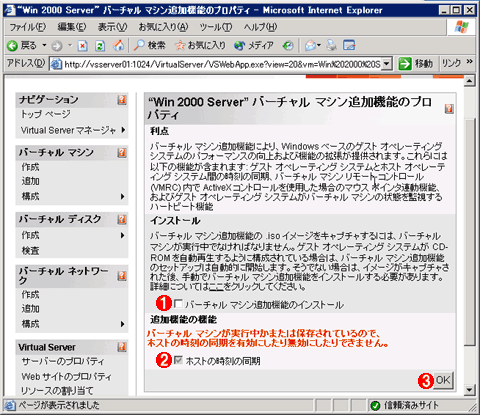Screen dimensions: 480x415
Task: Click サーバーのプロパティ link
Action: click(x=63, y=361)
